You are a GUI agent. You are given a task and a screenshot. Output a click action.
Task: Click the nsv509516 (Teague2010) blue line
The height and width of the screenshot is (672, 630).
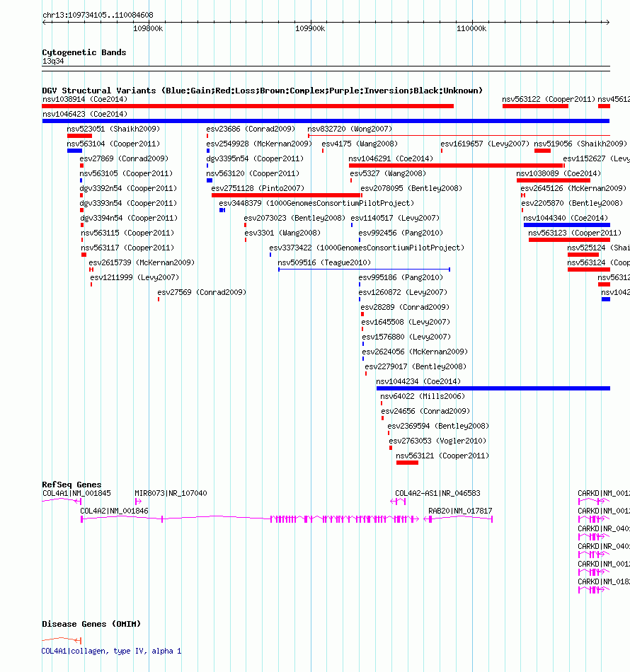(x=364, y=270)
